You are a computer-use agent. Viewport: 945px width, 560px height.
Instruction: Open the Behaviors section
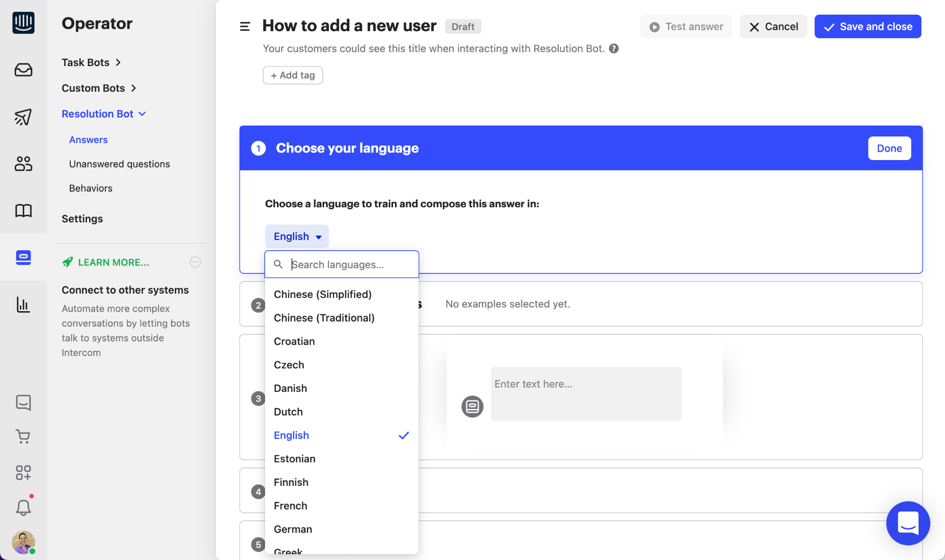point(90,188)
